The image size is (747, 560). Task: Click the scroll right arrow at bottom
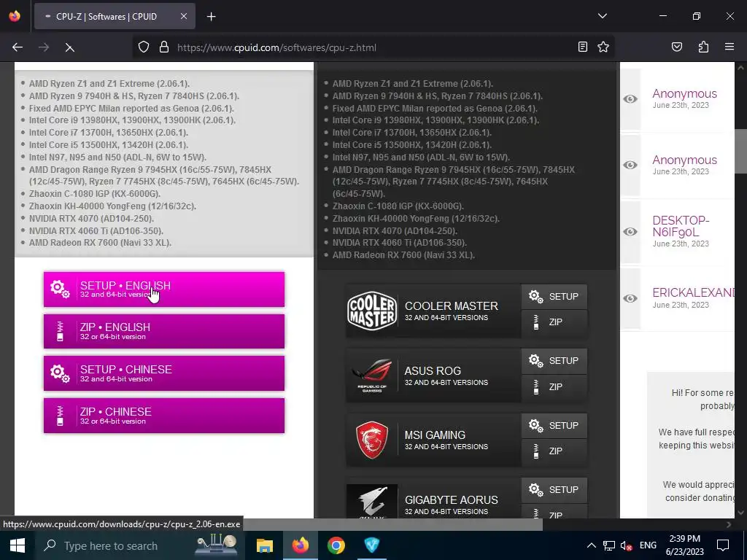(x=729, y=525)
